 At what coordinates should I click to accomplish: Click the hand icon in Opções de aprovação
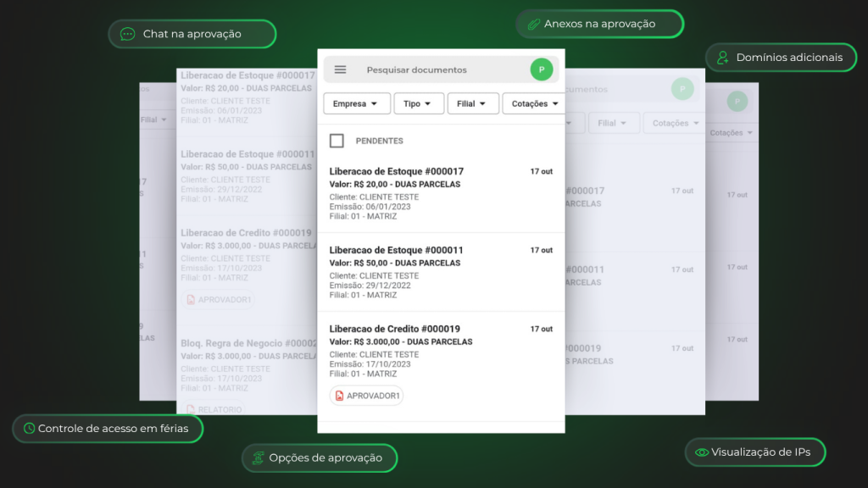(x=258, y=458)
